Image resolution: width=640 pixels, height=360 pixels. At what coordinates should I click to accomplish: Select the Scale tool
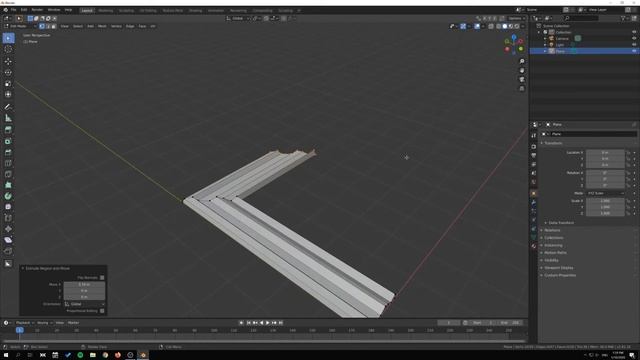(x=8, y=84)
